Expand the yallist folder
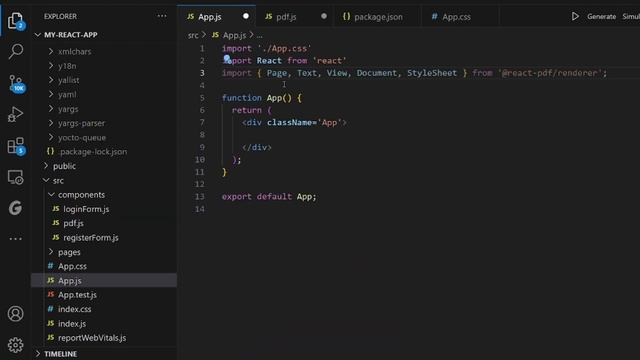The width and height of the screenshot is (640, 360). [68, 80]
